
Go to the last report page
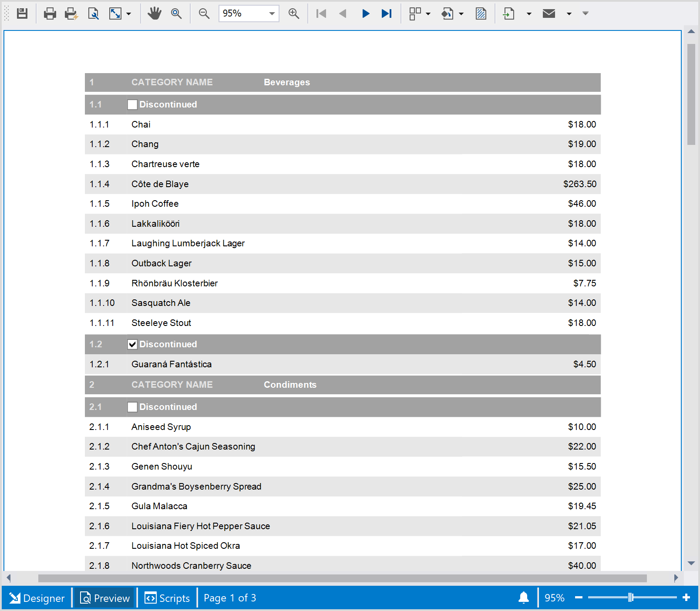coord(386,13)
